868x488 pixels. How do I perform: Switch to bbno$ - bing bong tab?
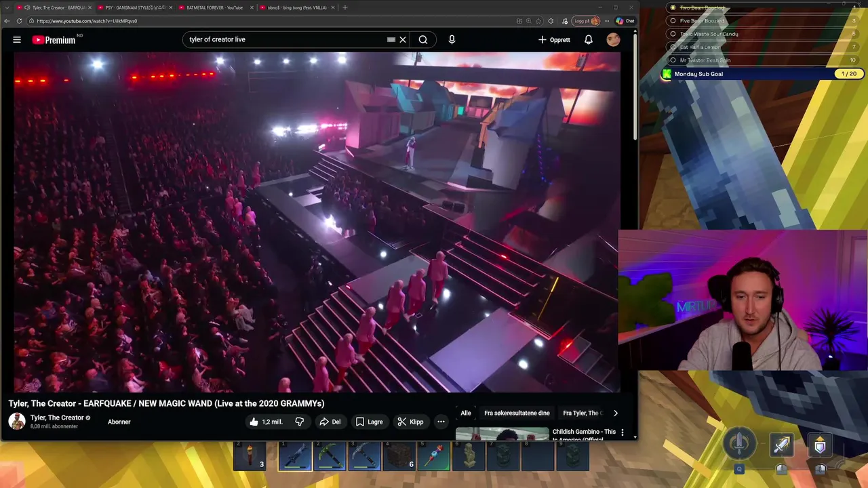click(x=297, y=7)
